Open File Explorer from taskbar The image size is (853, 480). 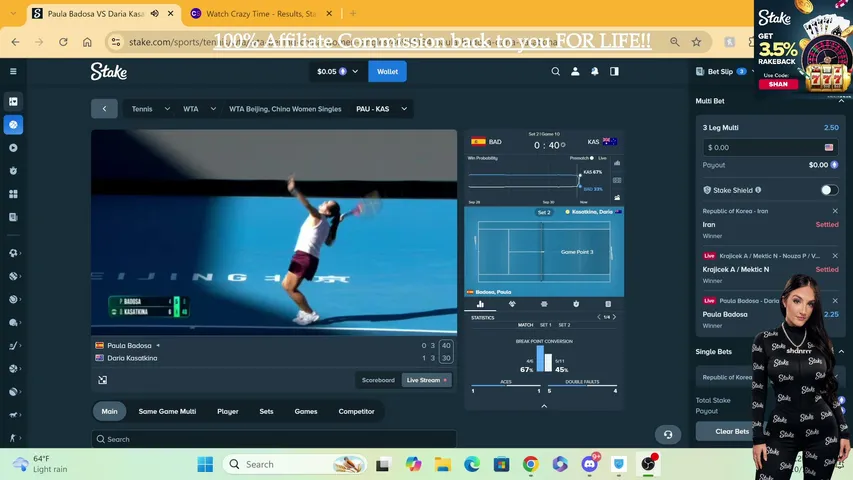tap(443, 464)
